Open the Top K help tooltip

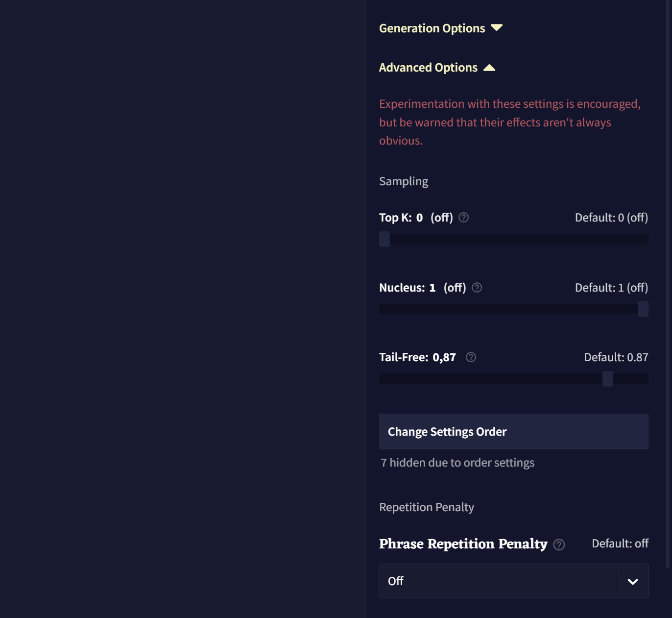tap(463, 217)
